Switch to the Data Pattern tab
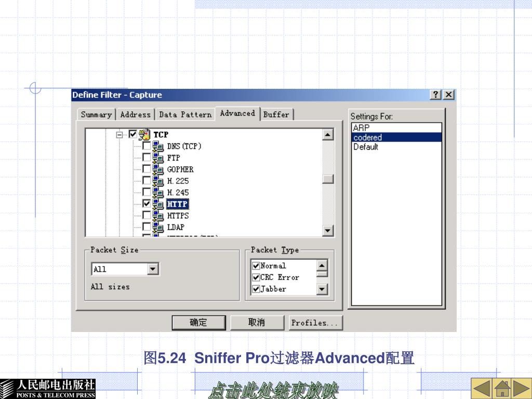The image size is (532, 399). pos(185,115)
